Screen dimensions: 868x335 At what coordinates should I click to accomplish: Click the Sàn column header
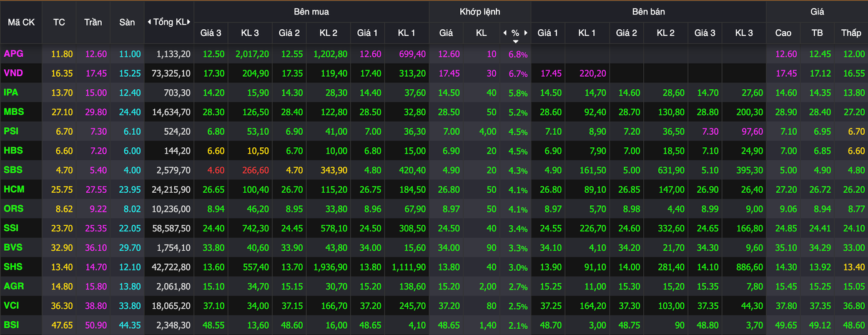pos(127,22)
